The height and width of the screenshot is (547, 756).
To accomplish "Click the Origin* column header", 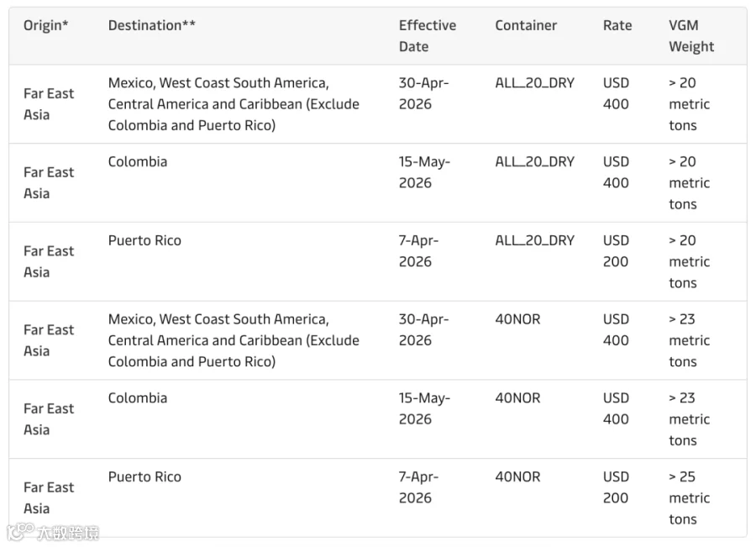I will tap(46, 25).
